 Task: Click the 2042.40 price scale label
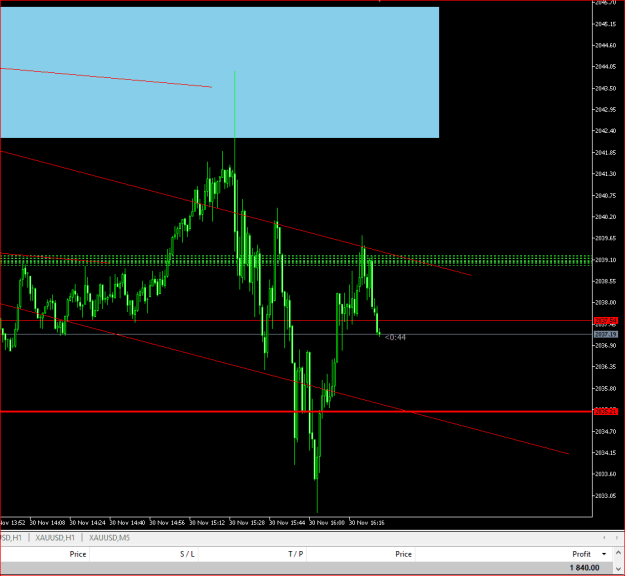(x=605, y=131)
